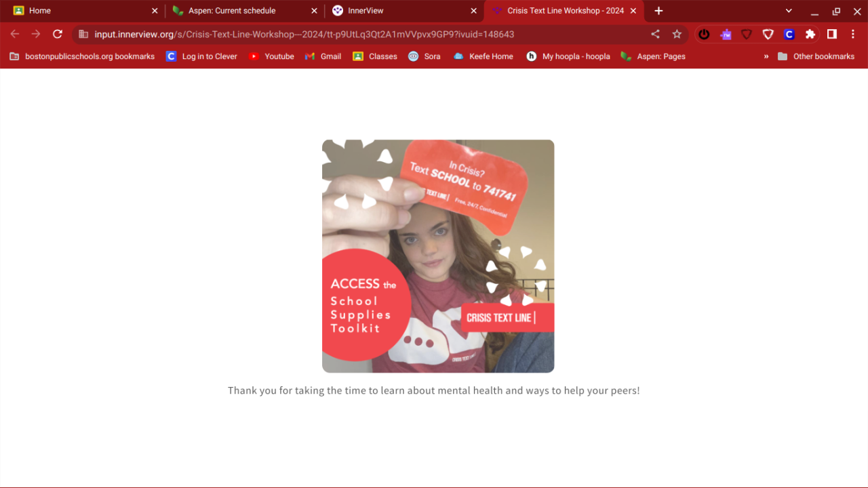This screenshot has width=868, height=488.
Task: Open the Gmail bookmark
Action: point(323,56)
